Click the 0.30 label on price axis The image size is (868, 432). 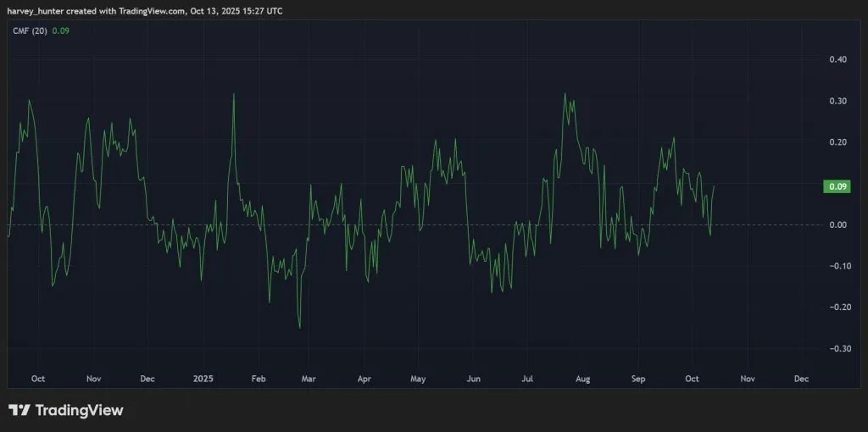(x=837, y=101)
